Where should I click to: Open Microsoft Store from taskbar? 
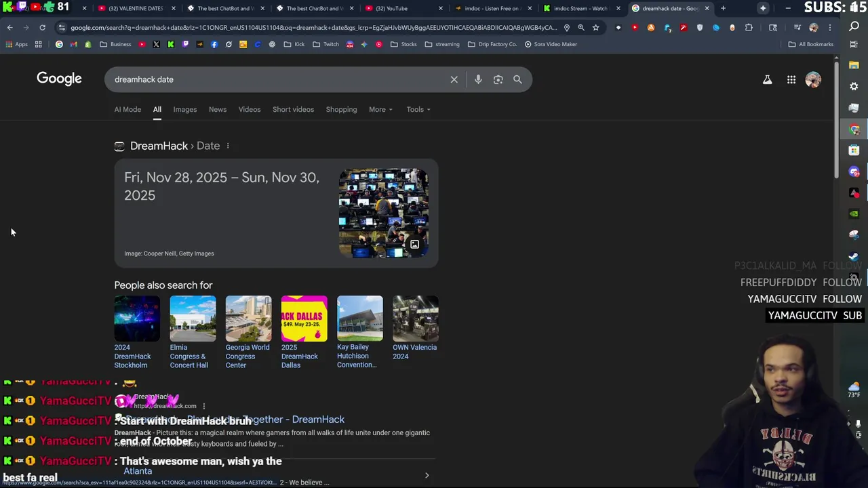click(x=854, y=150)
